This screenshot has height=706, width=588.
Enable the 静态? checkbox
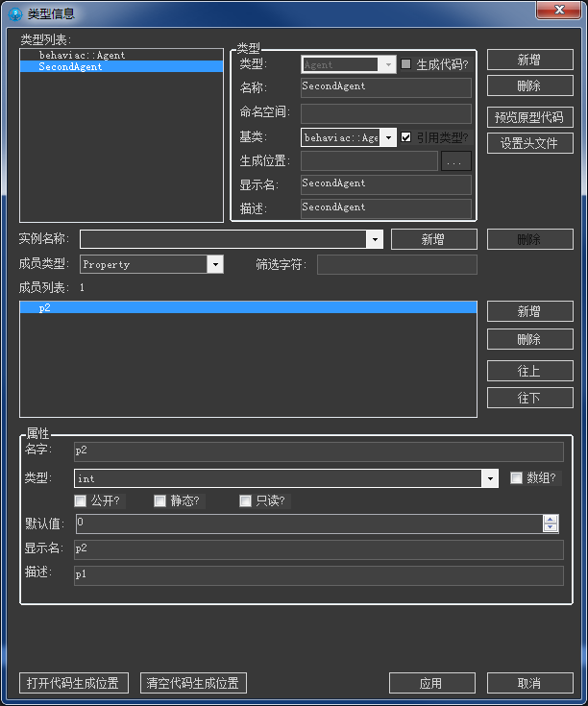point(159,500)
